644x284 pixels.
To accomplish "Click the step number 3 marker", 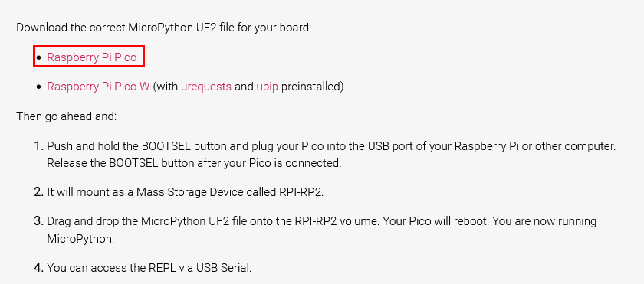I will click(x=38, y=222).
